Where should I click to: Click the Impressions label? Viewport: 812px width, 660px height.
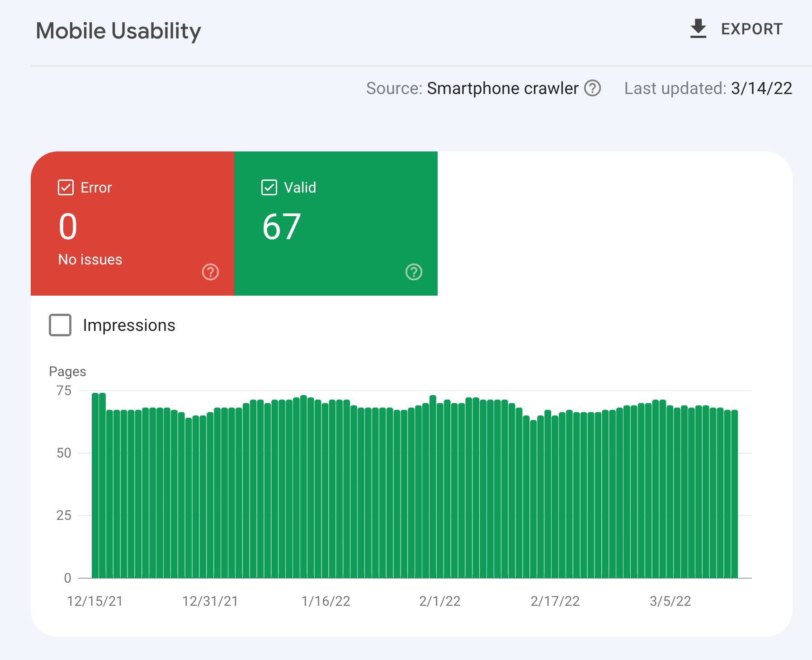pos(129,325)
